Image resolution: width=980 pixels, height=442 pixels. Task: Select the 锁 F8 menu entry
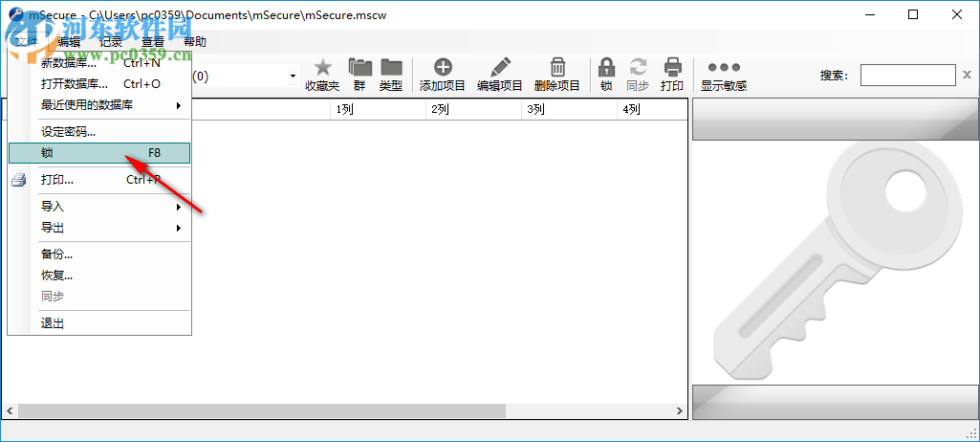click(99, 153)
